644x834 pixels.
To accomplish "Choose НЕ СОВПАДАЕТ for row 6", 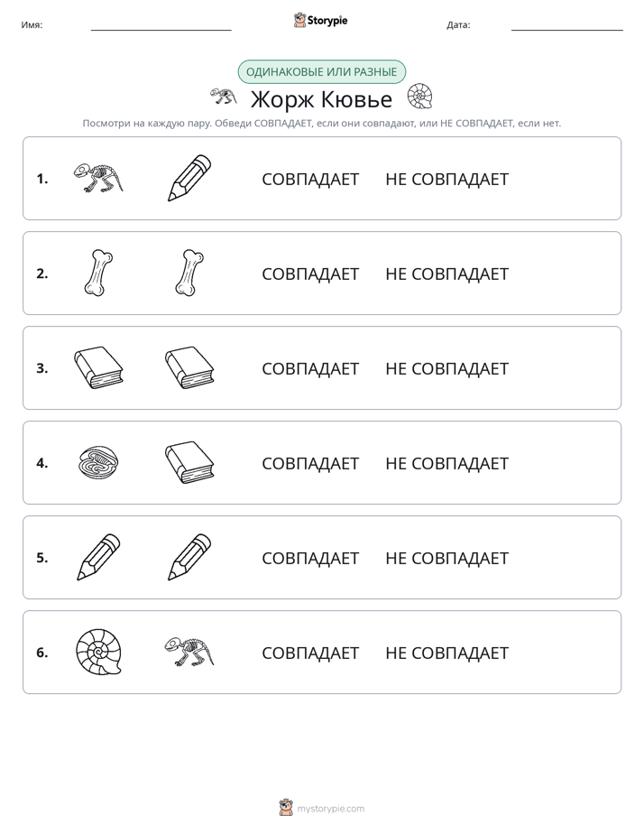I will (x=446, y=653).
